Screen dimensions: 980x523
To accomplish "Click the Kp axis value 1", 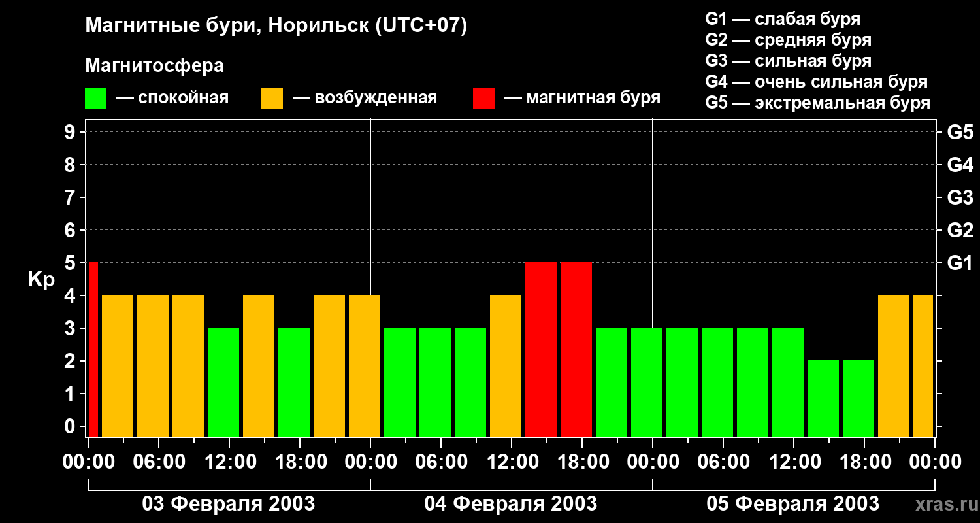I will tap(71, 394).
